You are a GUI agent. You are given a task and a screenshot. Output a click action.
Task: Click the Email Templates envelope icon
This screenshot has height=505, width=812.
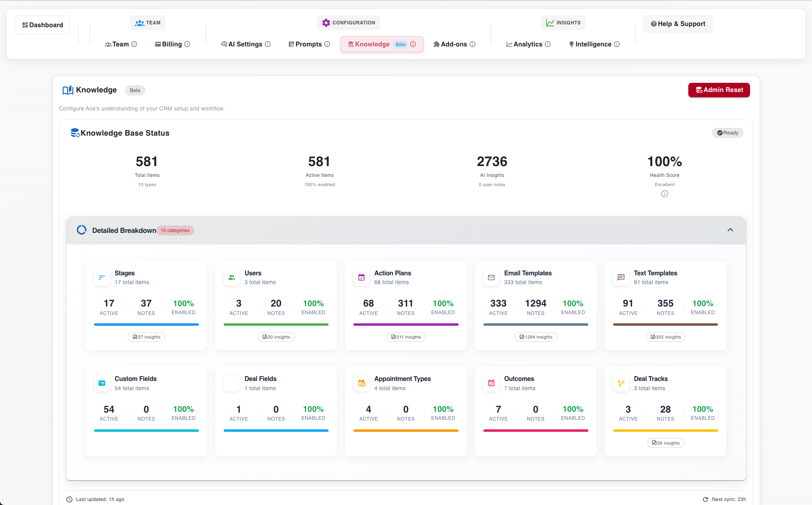click(x=491, y=277)
